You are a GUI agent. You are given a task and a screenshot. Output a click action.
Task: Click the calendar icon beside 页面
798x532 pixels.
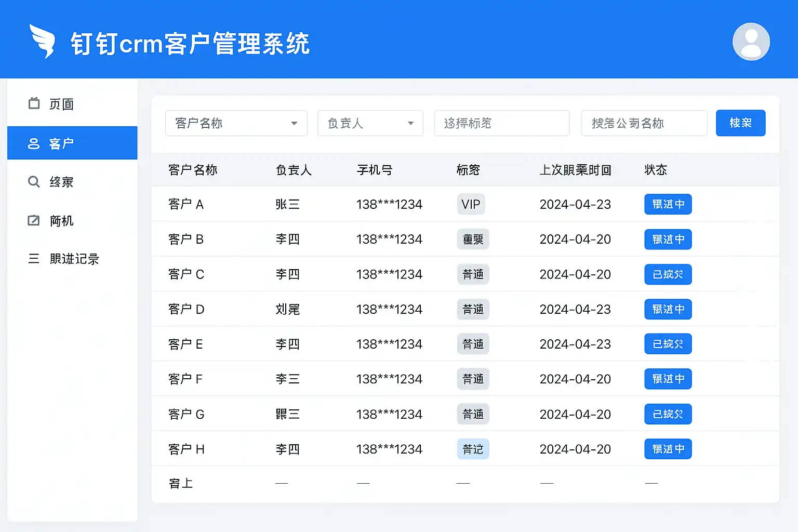click(x=34, y=103)
